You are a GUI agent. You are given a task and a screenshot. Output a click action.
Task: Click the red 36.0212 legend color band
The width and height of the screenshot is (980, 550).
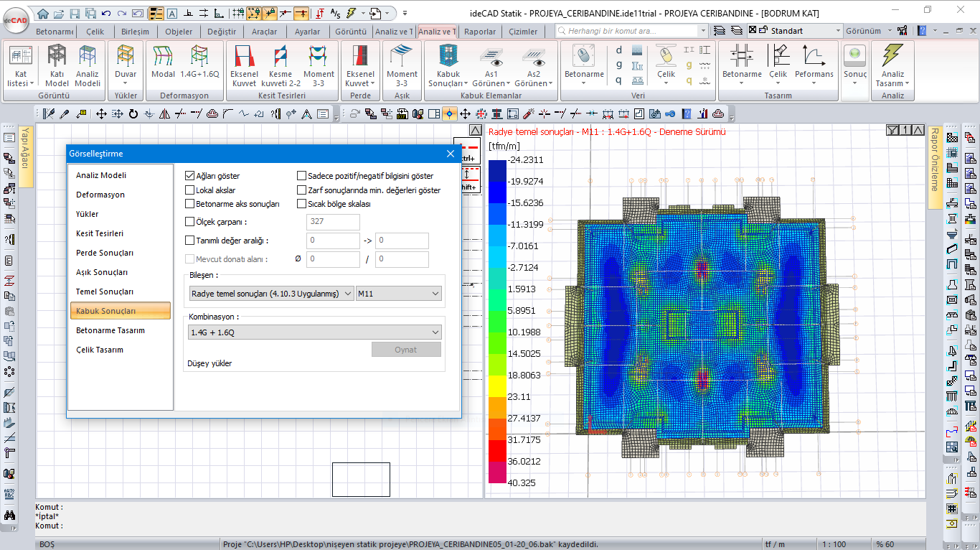497,451
